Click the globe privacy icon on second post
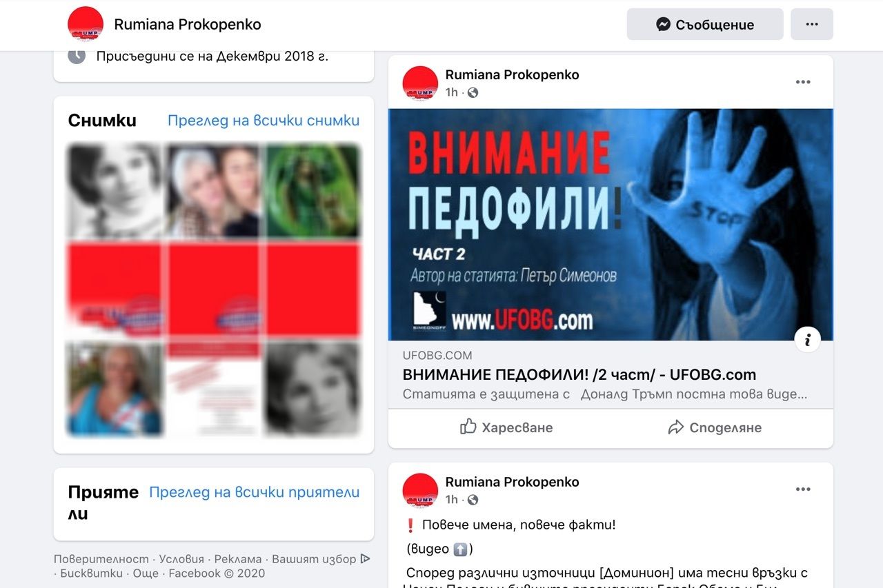This screenshot has width=883, height=588. 473,500
